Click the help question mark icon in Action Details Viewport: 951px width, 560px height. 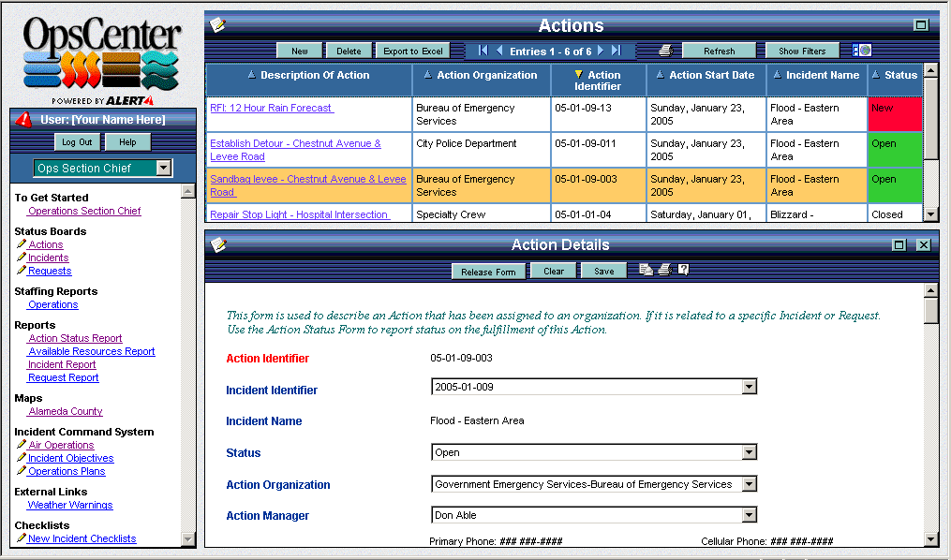tap(683, 271)
